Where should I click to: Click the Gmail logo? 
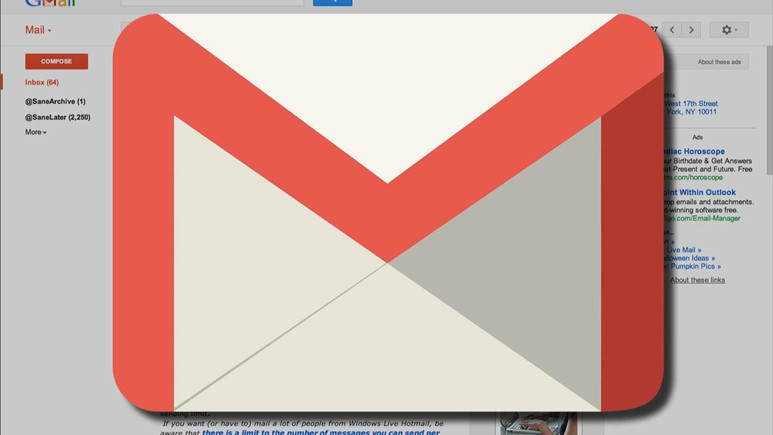click(50, 3)
